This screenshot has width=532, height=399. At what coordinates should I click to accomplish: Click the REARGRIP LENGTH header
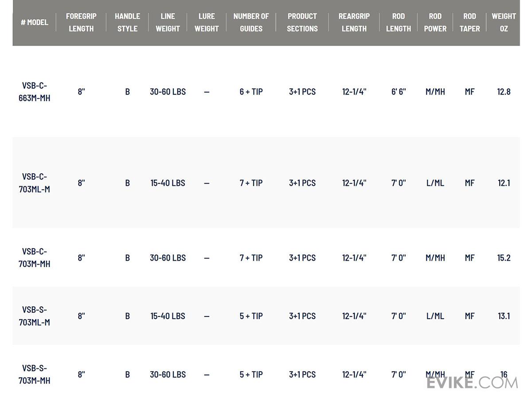point(354,22)
